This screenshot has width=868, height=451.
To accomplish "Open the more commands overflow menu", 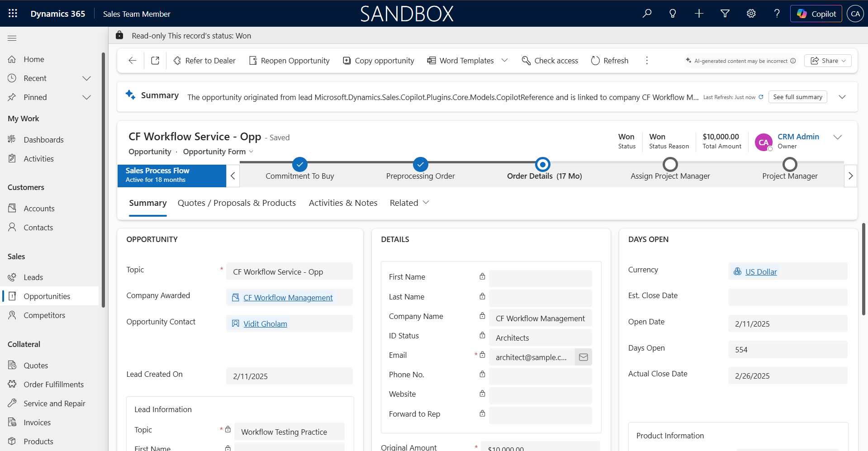I will (x=647, y=61).
